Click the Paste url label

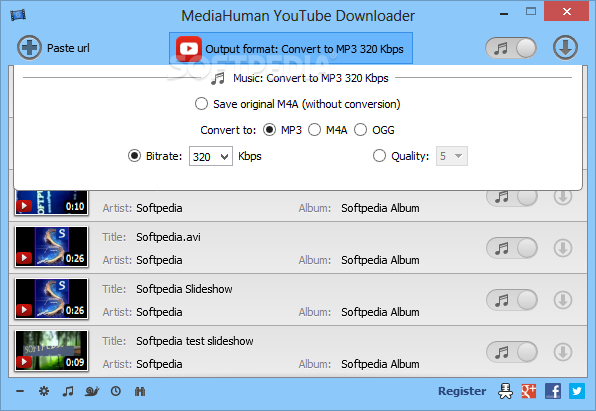click(x=68, y=48)
